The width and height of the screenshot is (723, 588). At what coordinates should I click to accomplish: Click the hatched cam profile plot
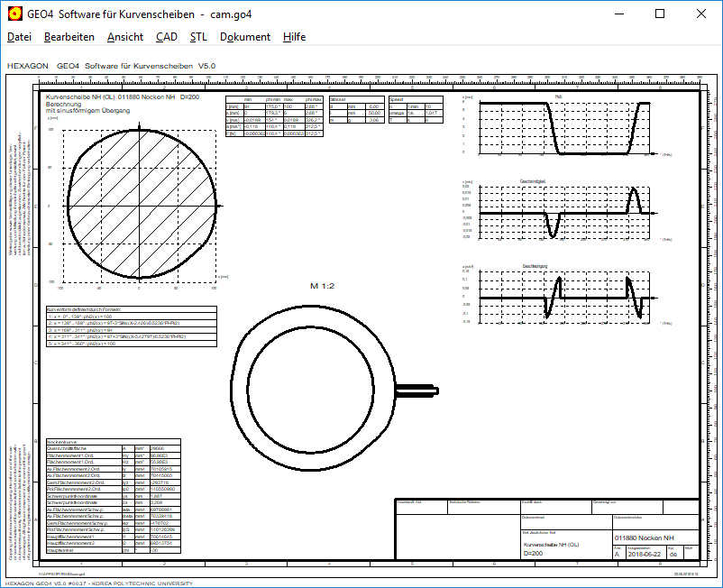(138, 206)
